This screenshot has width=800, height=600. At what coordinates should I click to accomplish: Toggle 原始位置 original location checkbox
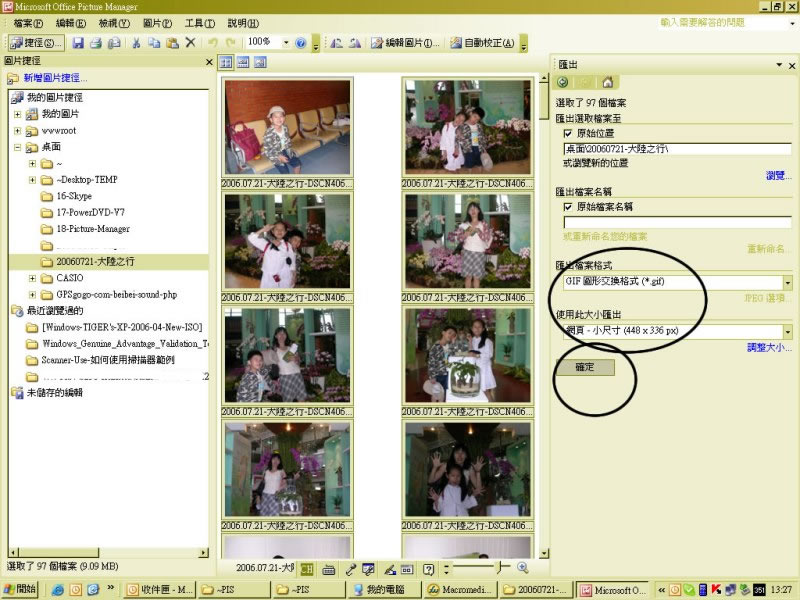pyautogui.click(x=568, y=134)
